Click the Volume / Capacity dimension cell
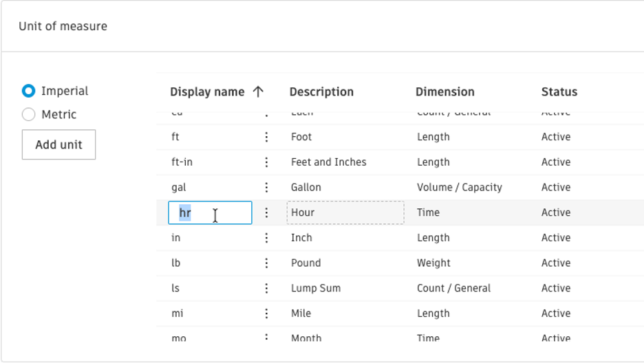 (459, 187)
